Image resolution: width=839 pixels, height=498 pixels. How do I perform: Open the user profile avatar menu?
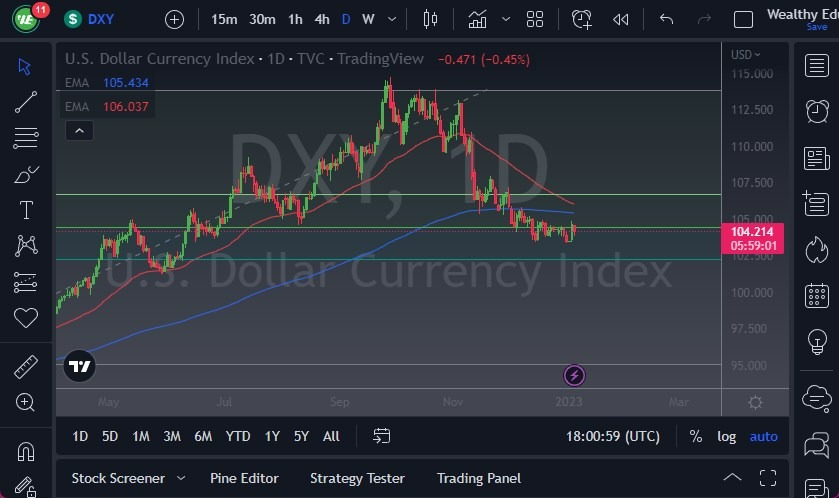pyautogui.click(x=26, y=20)
